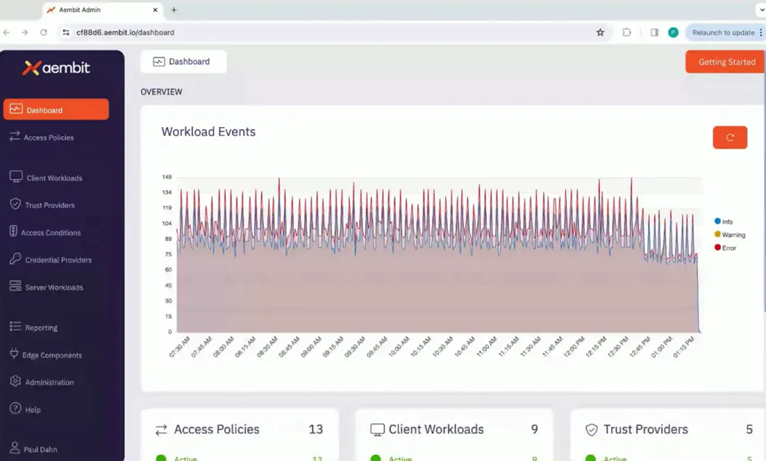This screenshot has height=461, width=766.
Task: Open Edge Components plug icon
Action: tap(14, 354)
